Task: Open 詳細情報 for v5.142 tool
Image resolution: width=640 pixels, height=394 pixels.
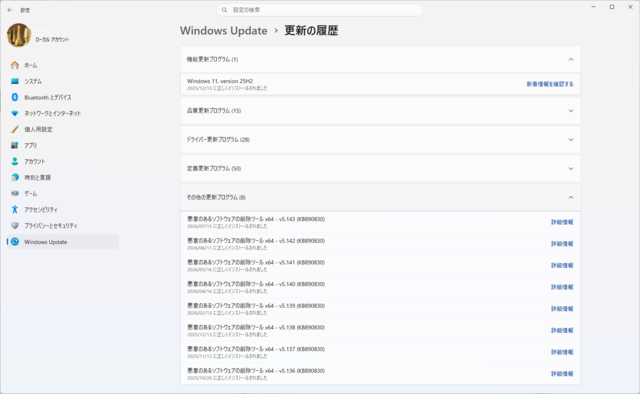Action: click(562, 244)
